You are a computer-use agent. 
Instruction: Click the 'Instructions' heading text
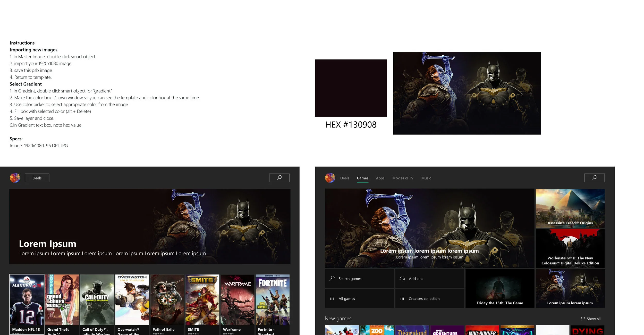point(22,43)
